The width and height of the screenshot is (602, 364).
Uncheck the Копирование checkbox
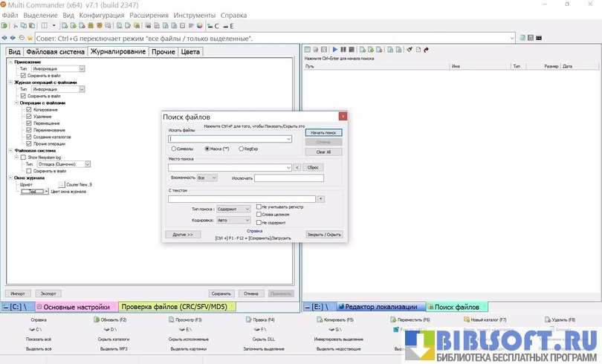click(x=29, y=109)
